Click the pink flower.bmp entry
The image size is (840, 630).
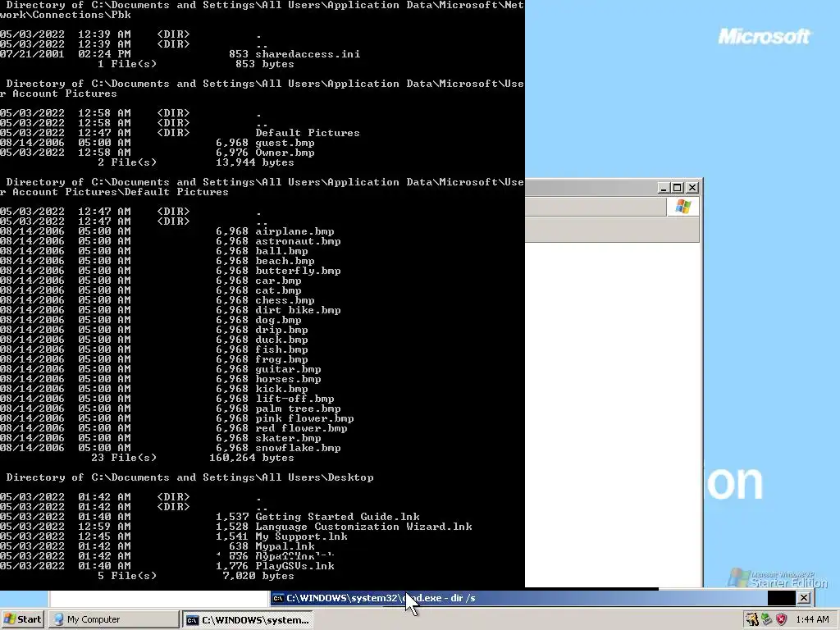[304, 418]
